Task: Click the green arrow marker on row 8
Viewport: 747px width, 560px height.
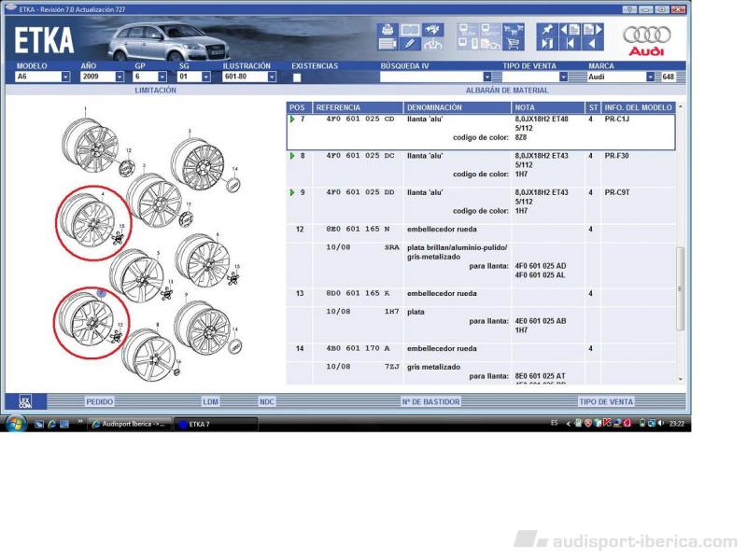Action: pyautogui.click(x=292, y=156)
